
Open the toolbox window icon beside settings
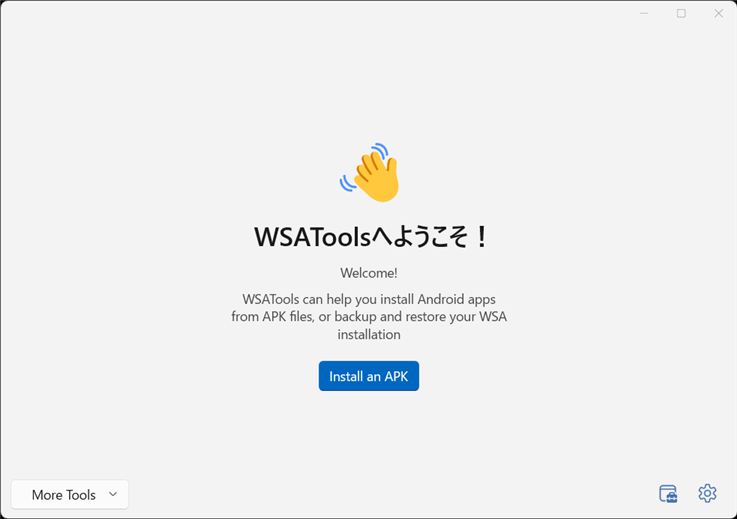pyautogui.click(x=668, y=494)
